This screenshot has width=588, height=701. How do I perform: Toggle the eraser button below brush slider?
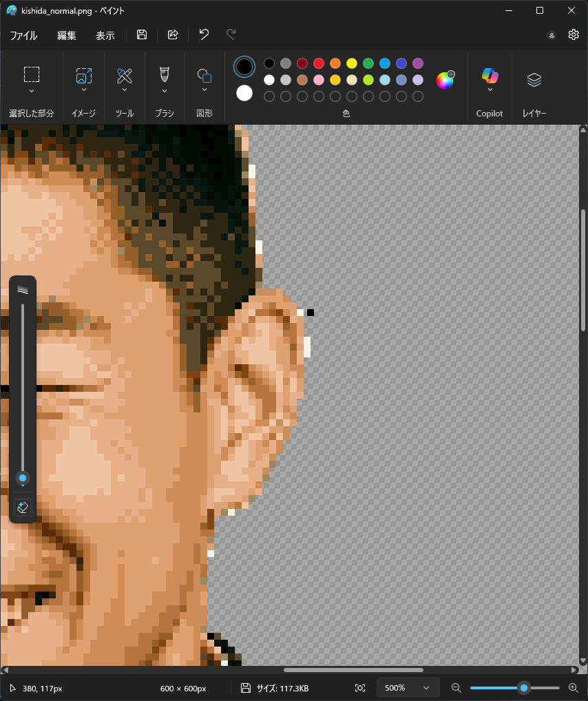(23, 508)
